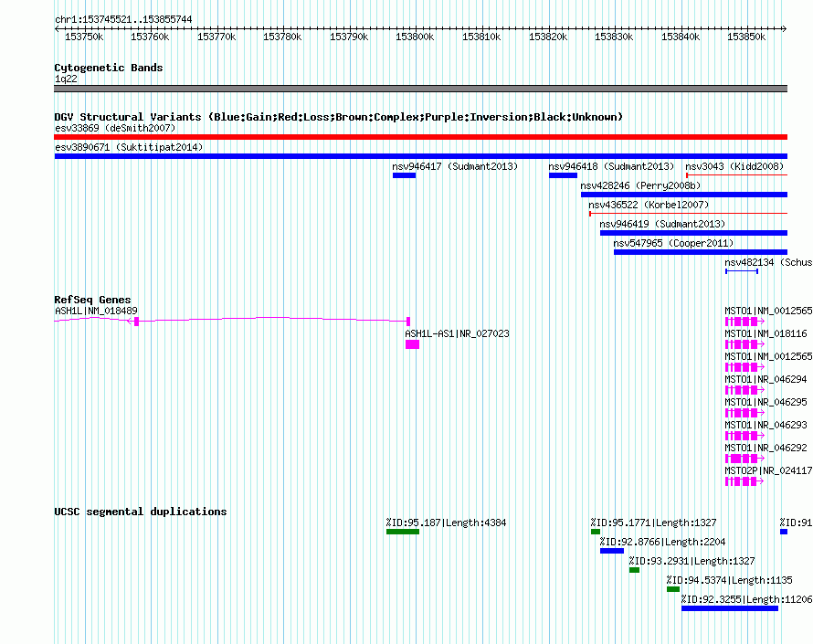Click the ASH1L-AS1 magenta gene block
This screenshot has width=813, height=644.
point(412,344)
